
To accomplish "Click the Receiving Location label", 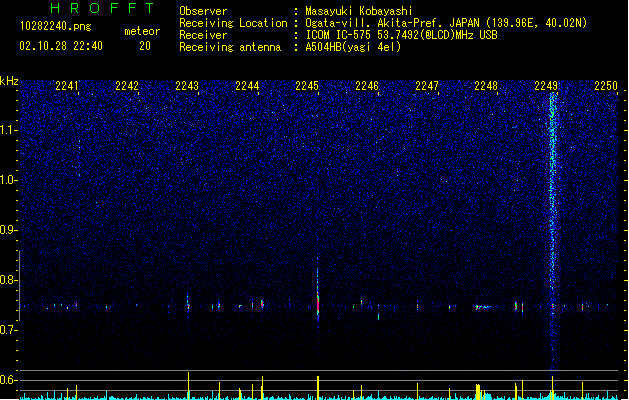I will [233, 23].
